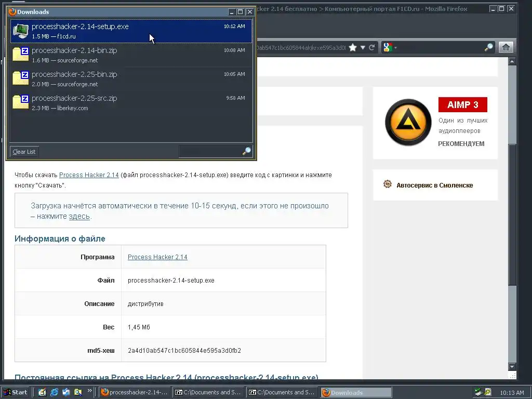Click 'Информация о файле' heading
Viewport: 532px width, 399px height.
[x=60, y=239]
